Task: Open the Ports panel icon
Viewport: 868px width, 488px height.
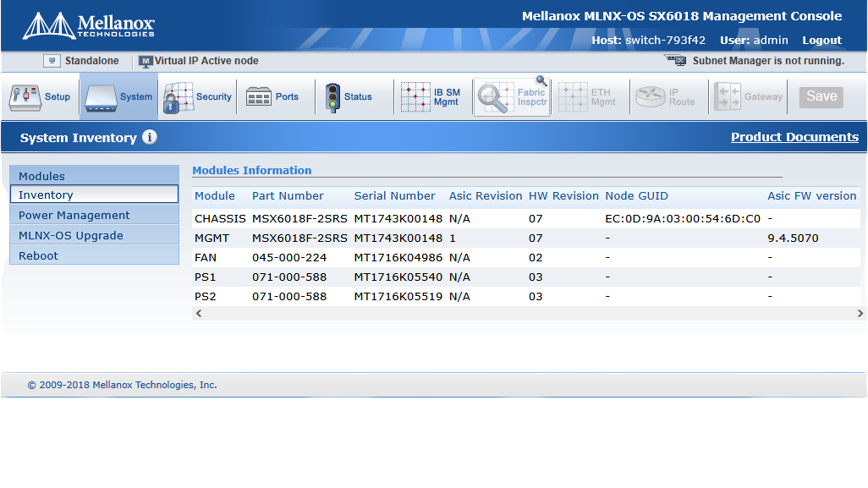Action: click(259, 96)
